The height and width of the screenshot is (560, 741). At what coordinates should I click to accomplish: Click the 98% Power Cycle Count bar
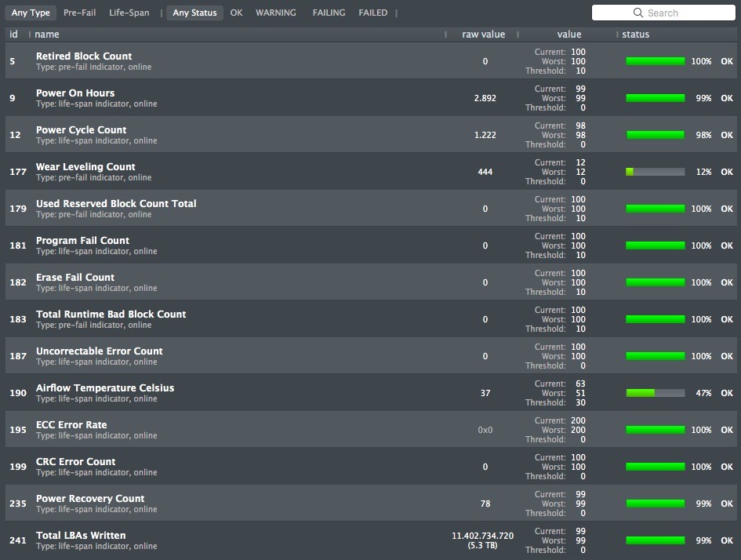pyautogui.click(x=656, y=135)
